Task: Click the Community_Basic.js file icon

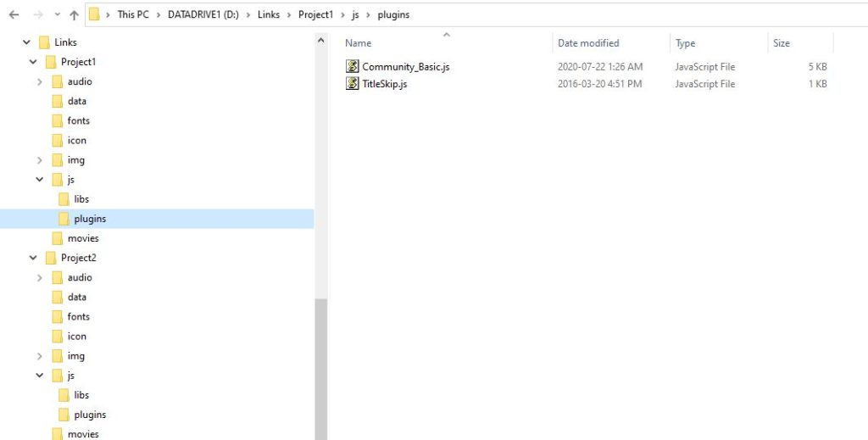Action: pyautogui.click(x=353, y=66)
